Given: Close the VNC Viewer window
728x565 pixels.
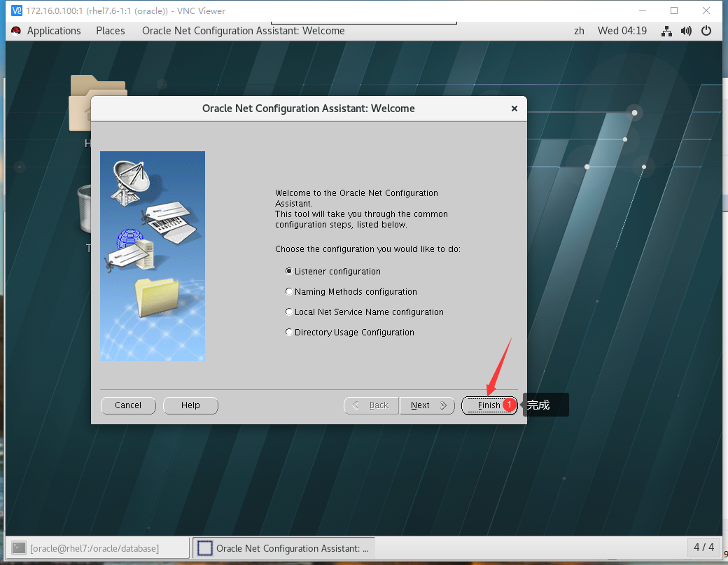Looking at the screenshot, I should (706, 11).
